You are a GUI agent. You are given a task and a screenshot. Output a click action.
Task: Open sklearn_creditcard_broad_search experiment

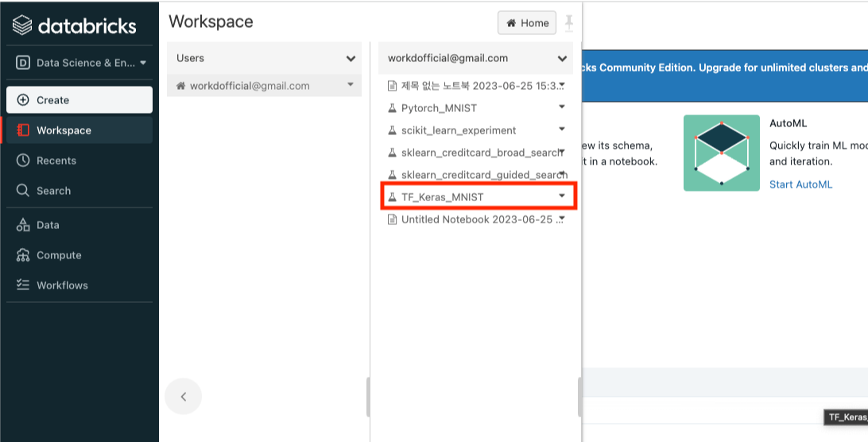[x=482, y=153]
